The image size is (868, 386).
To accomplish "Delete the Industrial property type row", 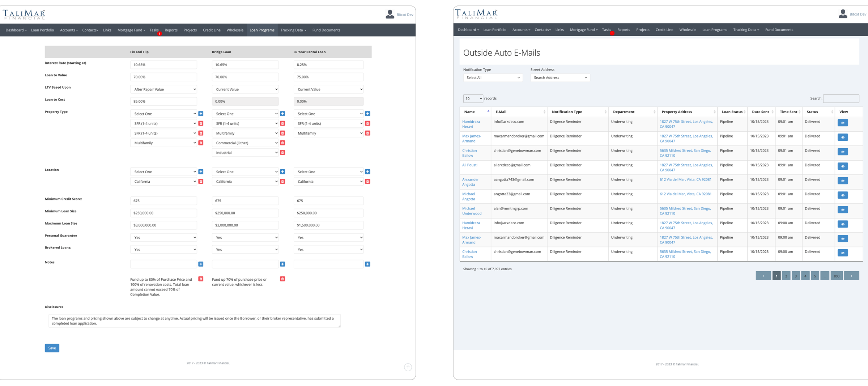I will [282, 153].
